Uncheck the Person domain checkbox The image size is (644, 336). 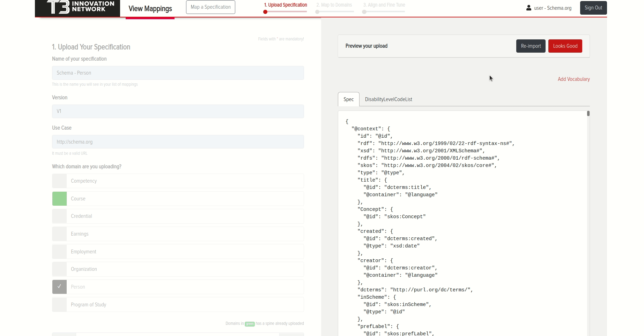coord(59,287)
